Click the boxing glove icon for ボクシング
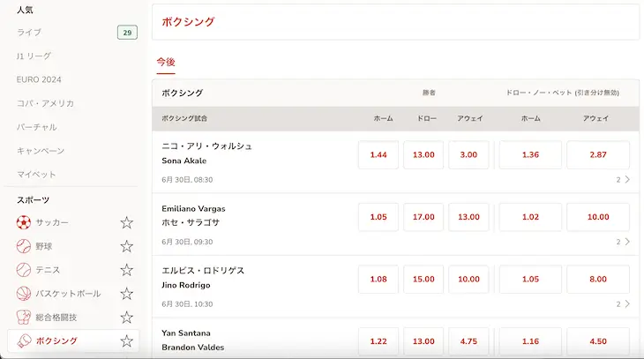644x359 pixels. pos(24,341)
